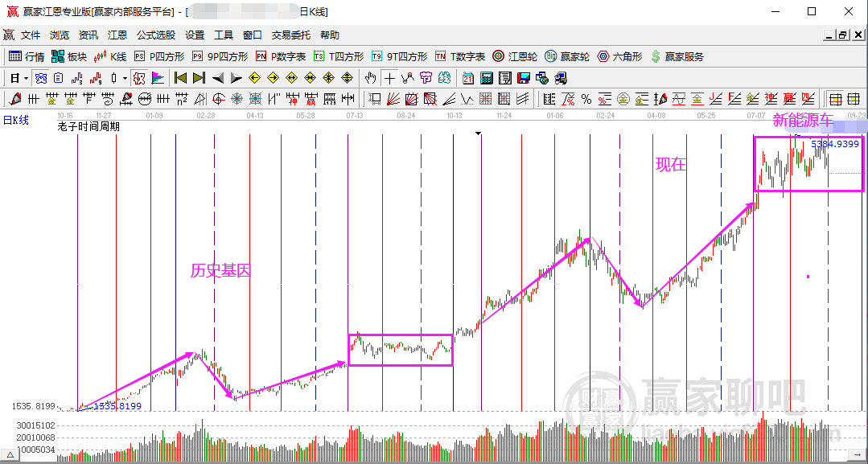Screen dimensions: 868x464
Task: Expand the candlestick type dropdown arrow
Action: coord(125,78)
